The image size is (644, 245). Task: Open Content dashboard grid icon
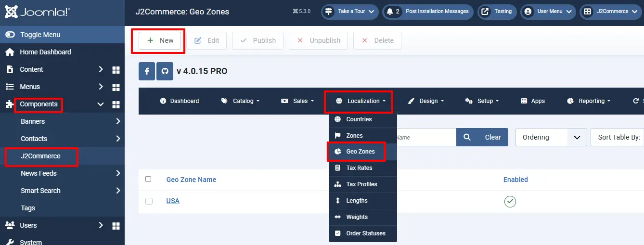click(116, 70)
